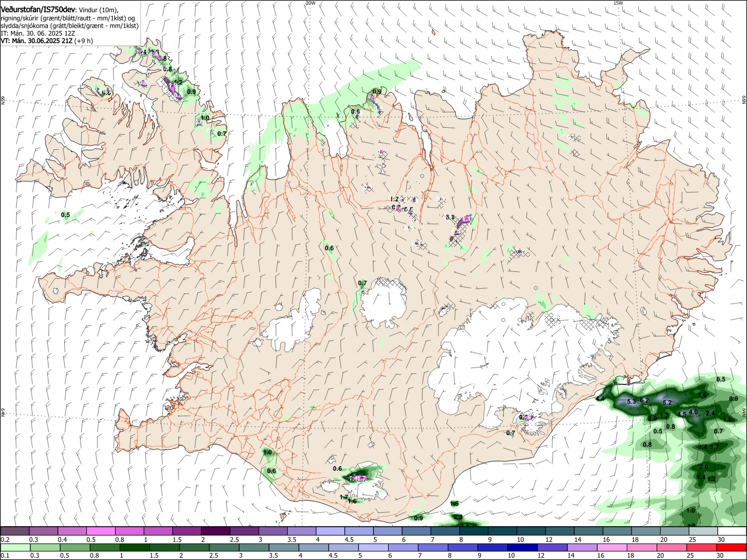This screenshot has width=747, height=560.
Task: Pick the greyish-purple 0.2 swatch in snow legend
Action: pos(15,531)
